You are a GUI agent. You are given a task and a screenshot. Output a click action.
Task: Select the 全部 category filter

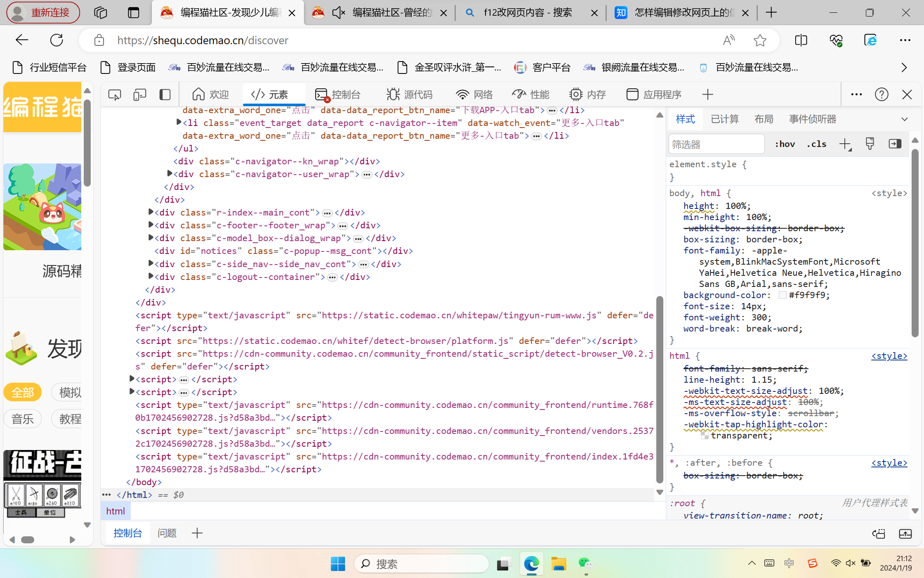(x=23, y=392)
